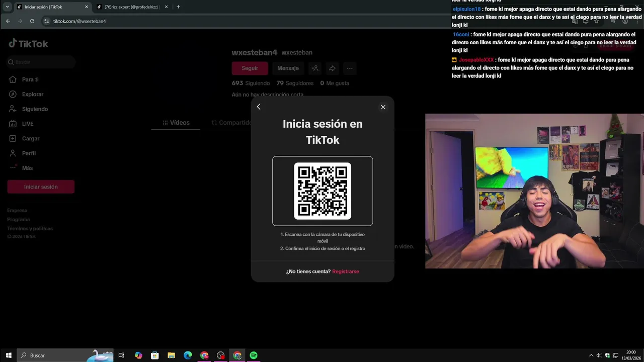Close the TikTok login dialog
The height and width of the screenshot is (362, 644).
point(383,107)
